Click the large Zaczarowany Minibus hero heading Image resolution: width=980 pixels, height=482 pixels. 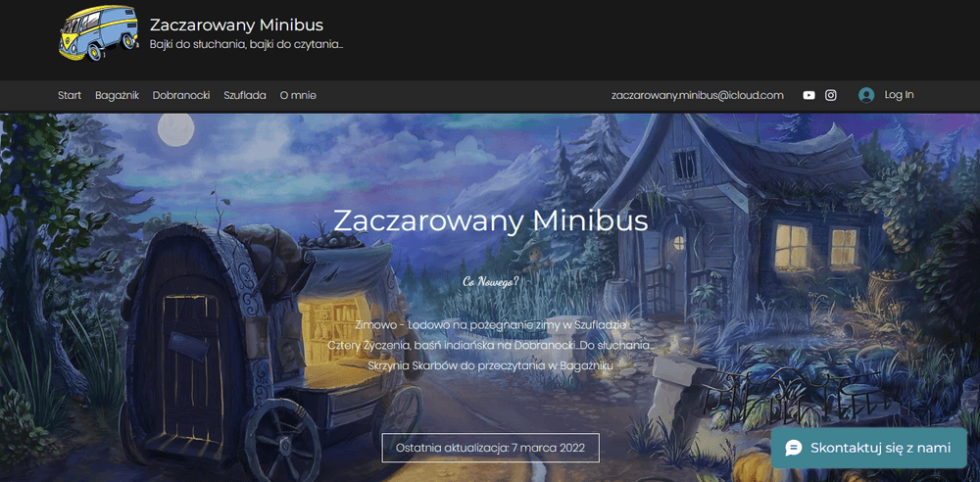491,220
